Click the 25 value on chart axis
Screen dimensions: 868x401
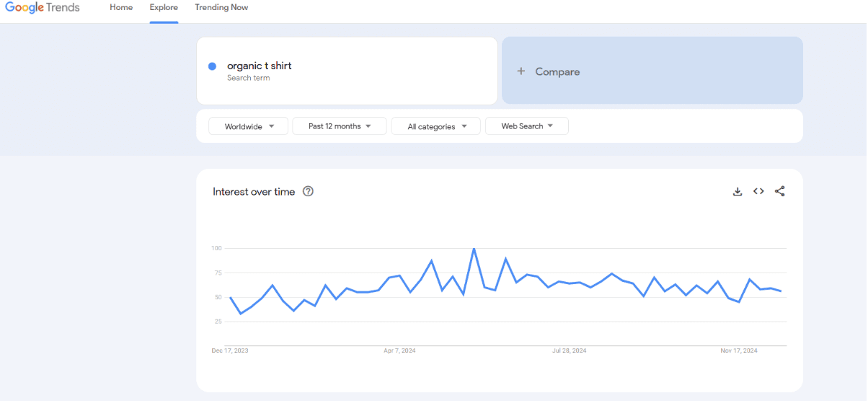(217, 321)
